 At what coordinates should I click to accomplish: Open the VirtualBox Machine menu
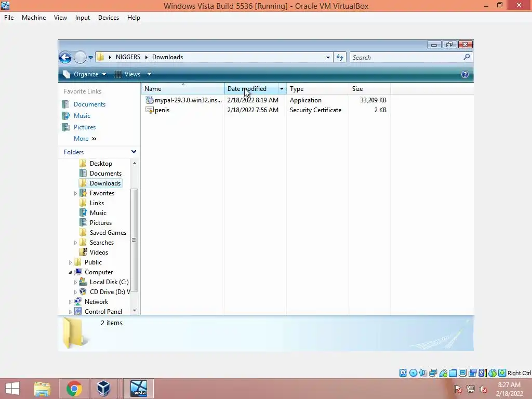pyautogui.click(x=34, y=18)
